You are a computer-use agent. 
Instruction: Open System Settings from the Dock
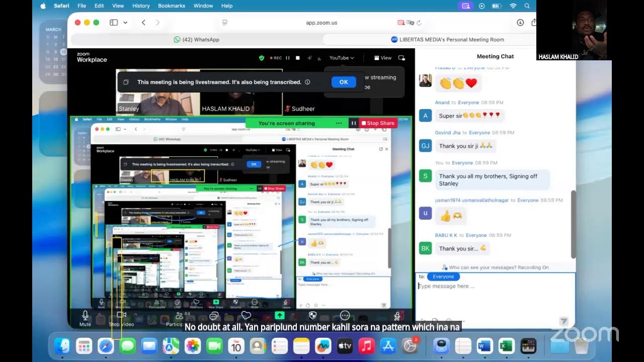pos(410,346)
